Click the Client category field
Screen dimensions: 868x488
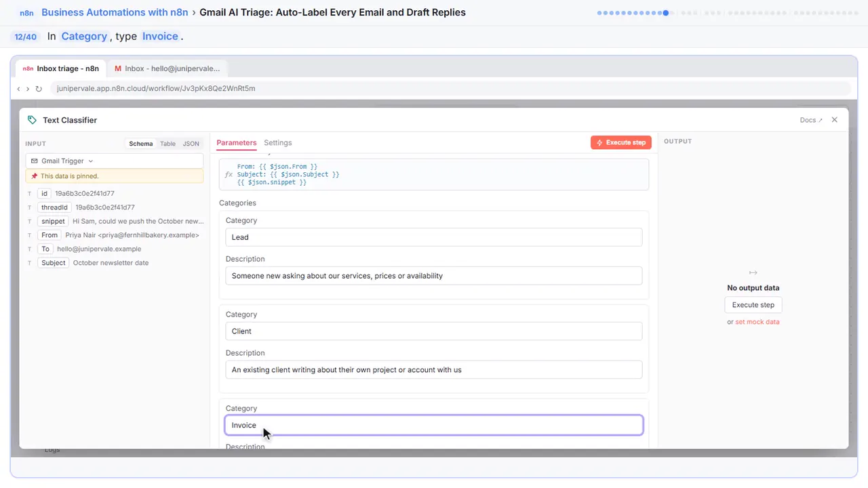(x=433, y=331)
